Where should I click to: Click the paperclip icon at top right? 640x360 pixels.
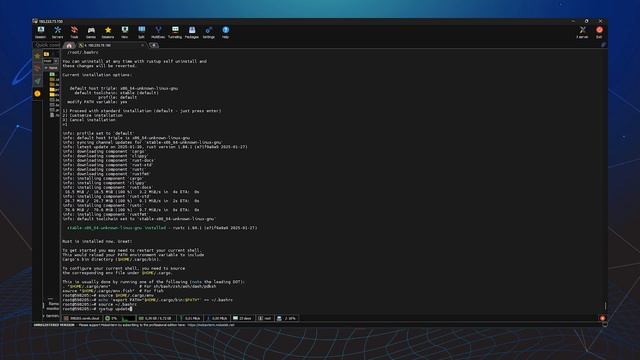coord(603,45)
